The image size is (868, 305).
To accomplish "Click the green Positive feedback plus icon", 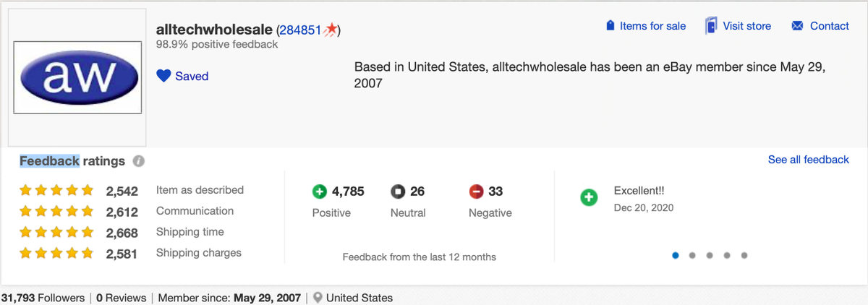I will tap(320, 192).
